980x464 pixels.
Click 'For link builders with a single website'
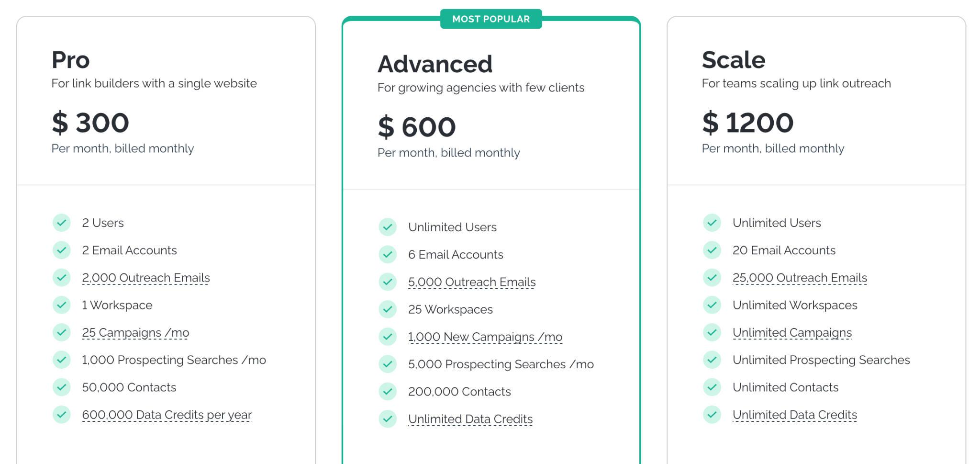[154, 83]
